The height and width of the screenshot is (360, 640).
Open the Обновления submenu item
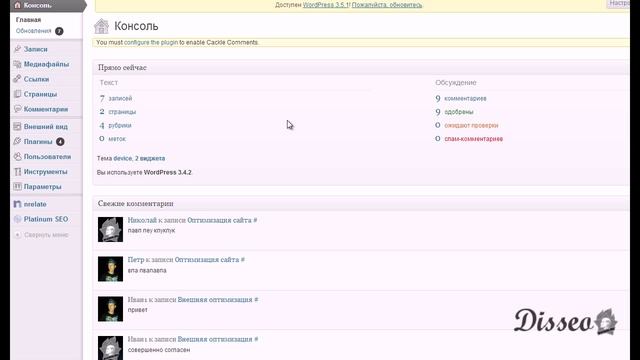pyautogui.click(x=33, y=31)
